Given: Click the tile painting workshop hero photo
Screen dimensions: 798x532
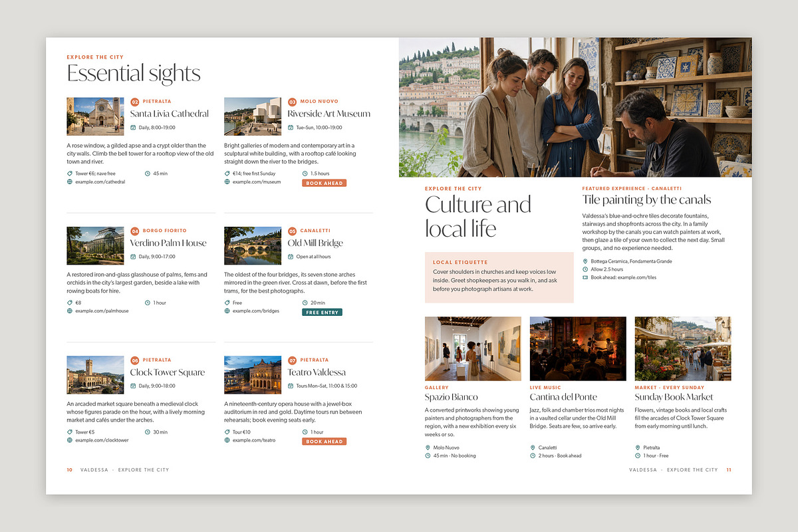Looking at the screenshot, I should click(x=575, y=107).
